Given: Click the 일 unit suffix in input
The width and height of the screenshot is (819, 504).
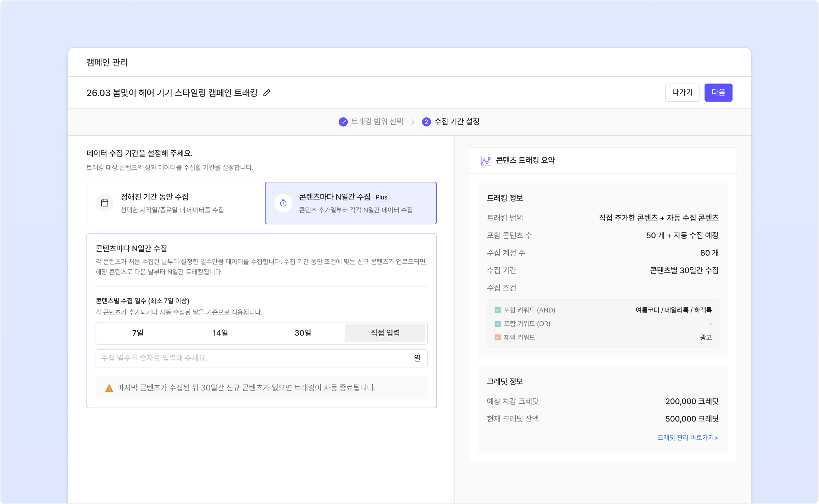Looking at the screenshot, I should (x=417, y=358).
